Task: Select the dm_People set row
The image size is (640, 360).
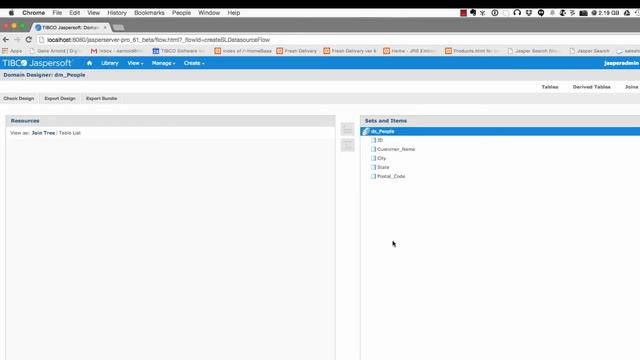Action: [x=500, y=131]
